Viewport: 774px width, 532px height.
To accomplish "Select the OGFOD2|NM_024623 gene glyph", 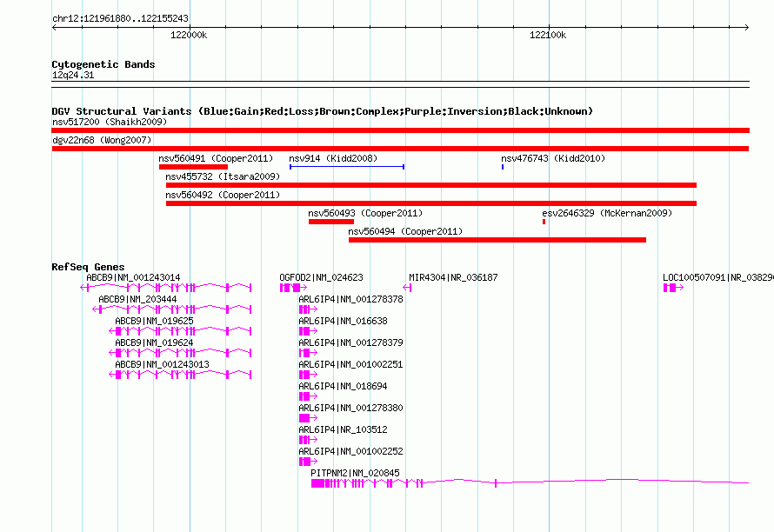I will point(293,288).
